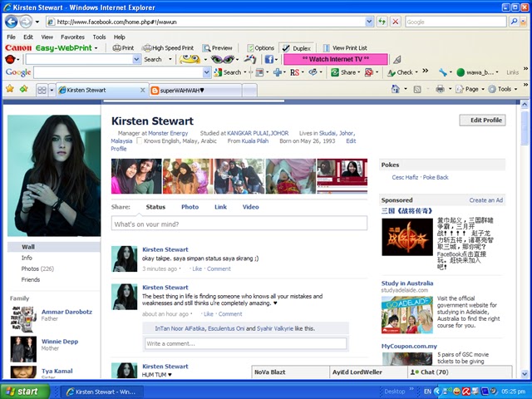Expand the second toolbar search field dropdown
This screenshot has width=532, height=399.
pyautogui.click(x=136, y=59)
